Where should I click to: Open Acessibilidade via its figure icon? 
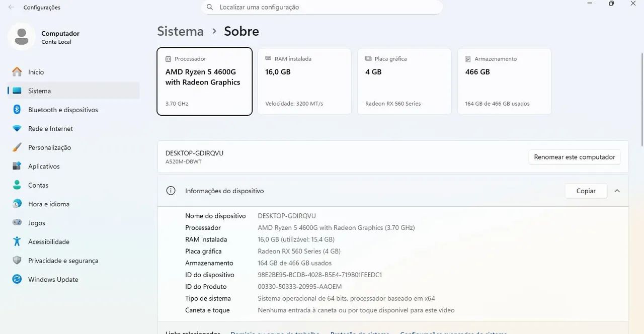click(17, 242)
